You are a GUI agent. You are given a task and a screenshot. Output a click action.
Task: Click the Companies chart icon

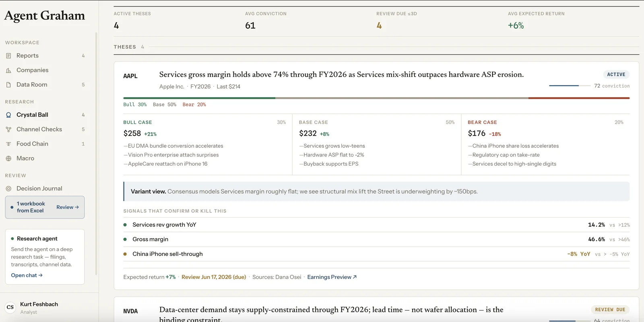click(8, 70)
